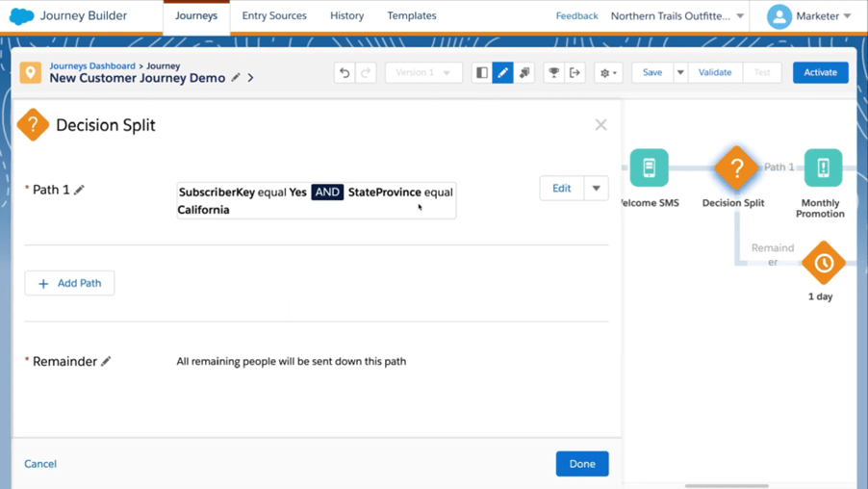Go to Journeys Dashboard breadcrumb
This screenshot has width=868, height=489.
(92, 65)
